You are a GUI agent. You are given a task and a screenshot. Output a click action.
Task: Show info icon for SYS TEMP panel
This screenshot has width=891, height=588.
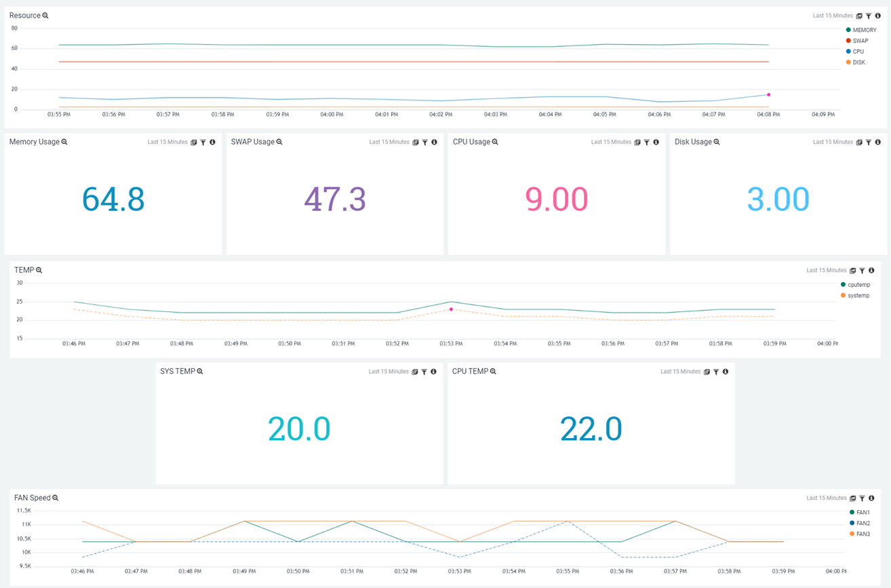tap(433, 372)
